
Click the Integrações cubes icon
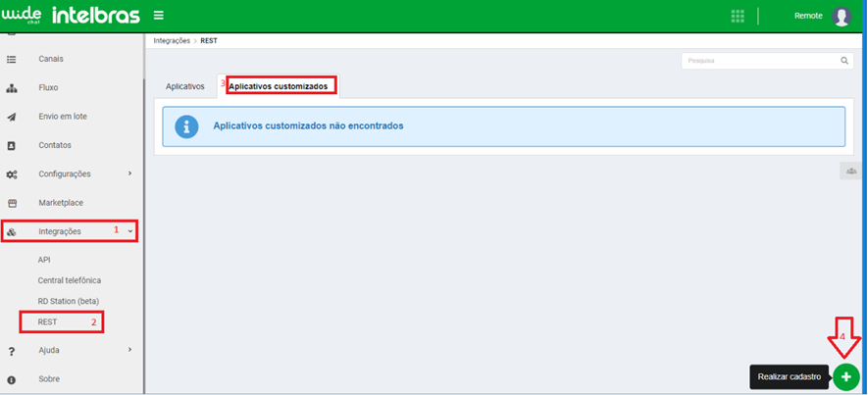click(11, 231)
